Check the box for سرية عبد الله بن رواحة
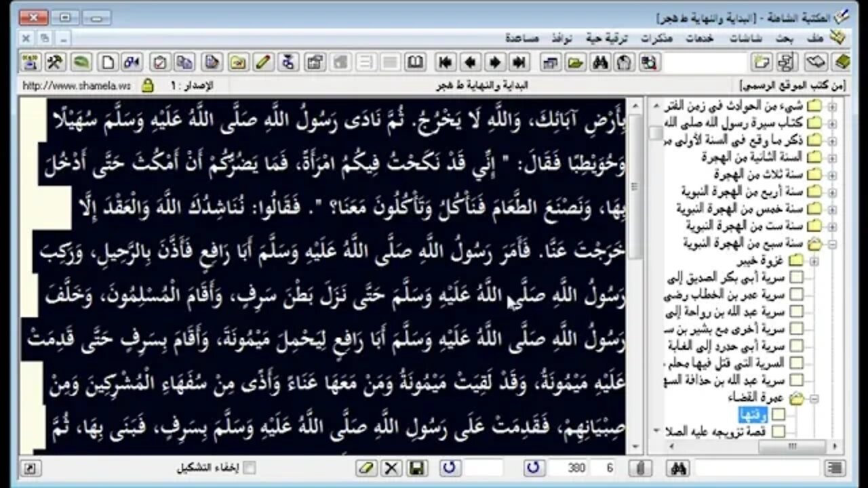868x488 pixels. tap(796, 311)
